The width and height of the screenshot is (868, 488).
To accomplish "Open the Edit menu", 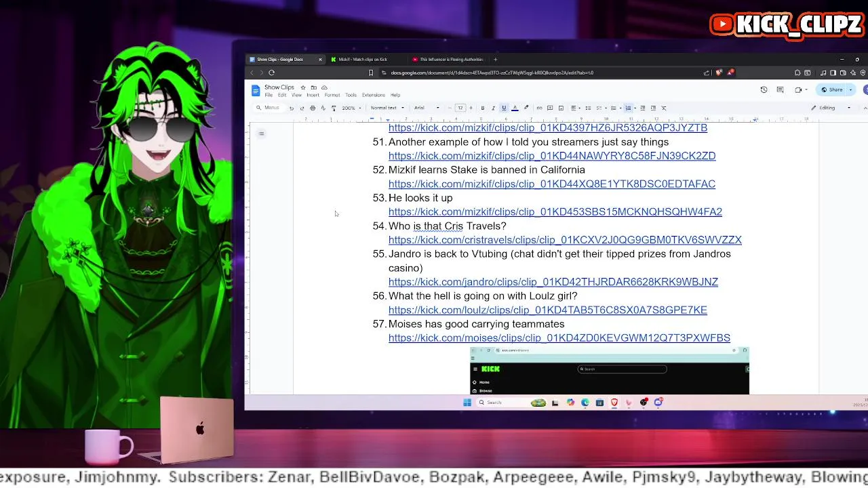I will point(282,95).
